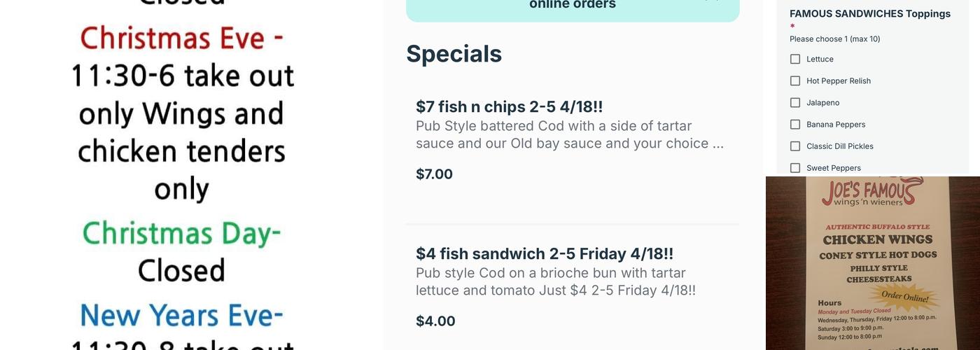
Task: Click the FAMOUS SANDWICHES Toppings heading
Action: coord(869,13)
